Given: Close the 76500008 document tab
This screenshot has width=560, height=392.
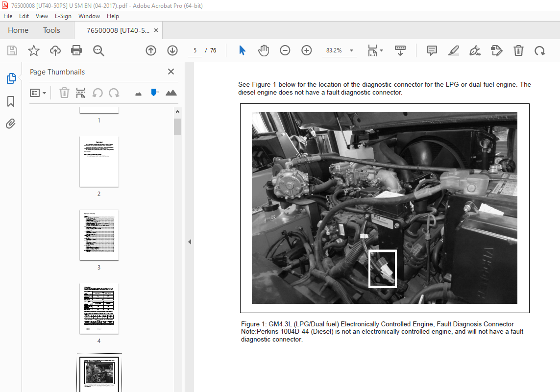Looking at the screenshot, I should 156,30.
